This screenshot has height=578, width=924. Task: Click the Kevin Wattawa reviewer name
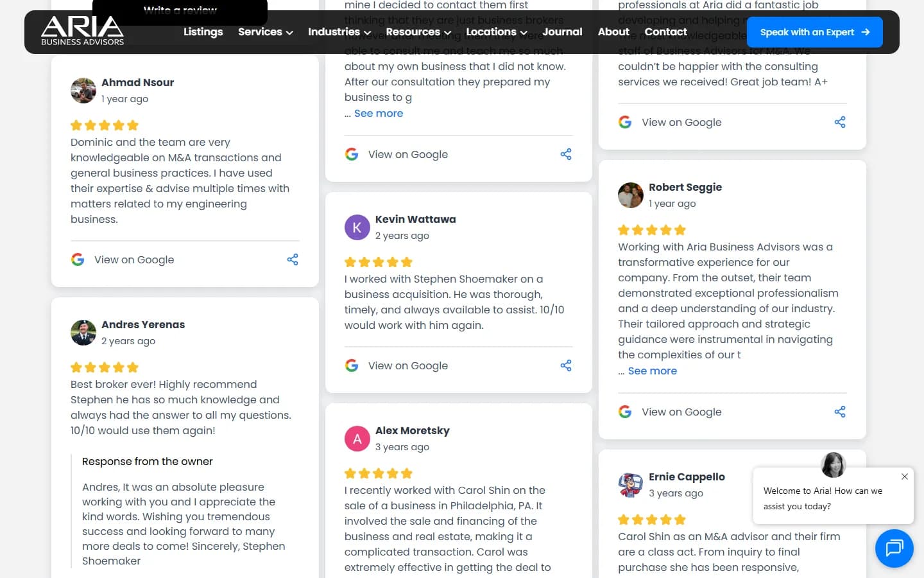click(x=415, y=219)
